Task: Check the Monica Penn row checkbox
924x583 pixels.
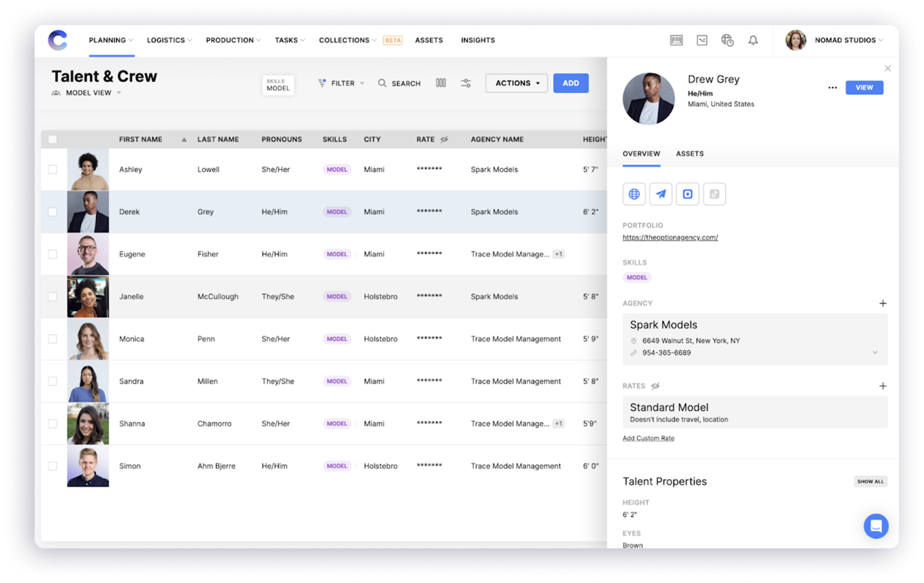Action: [x=53, y=339]
